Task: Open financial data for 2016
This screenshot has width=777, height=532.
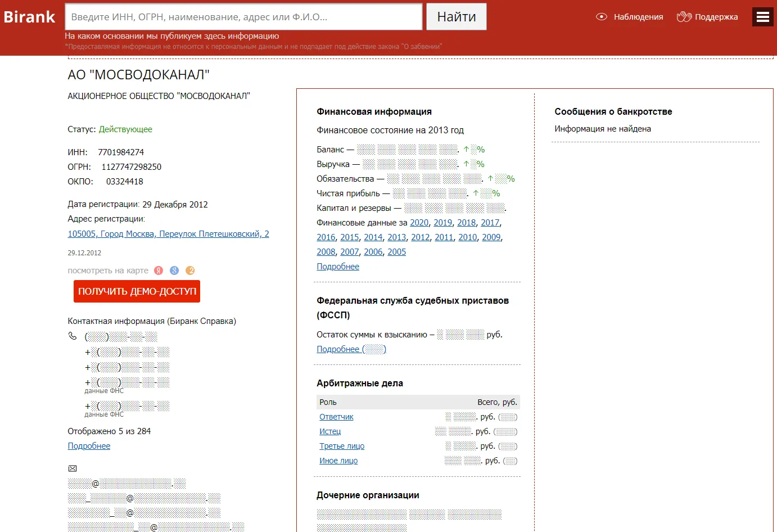Action: point(326,237)
